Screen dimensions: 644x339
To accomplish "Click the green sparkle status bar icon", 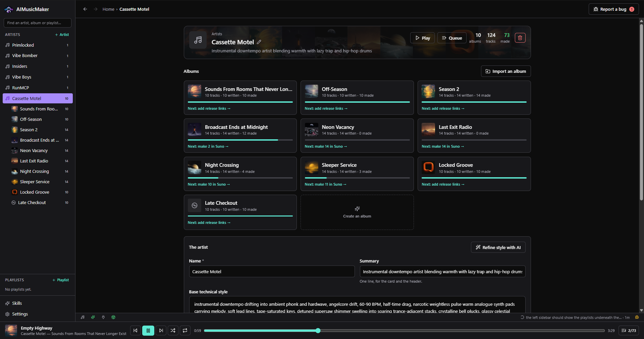I will pos(93,317).
